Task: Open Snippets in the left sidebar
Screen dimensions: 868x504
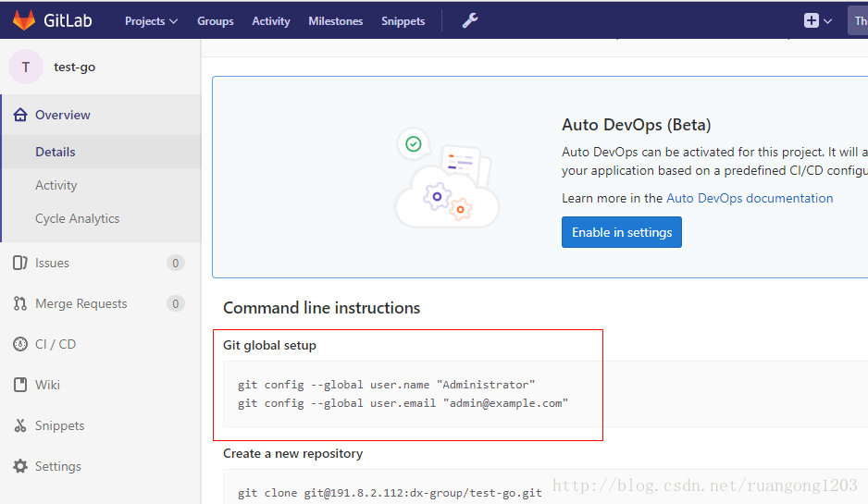Action: (60, 425)
